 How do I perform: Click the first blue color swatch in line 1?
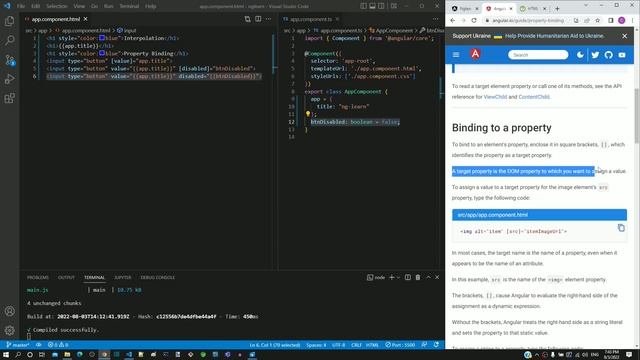[x=102, y=38]
